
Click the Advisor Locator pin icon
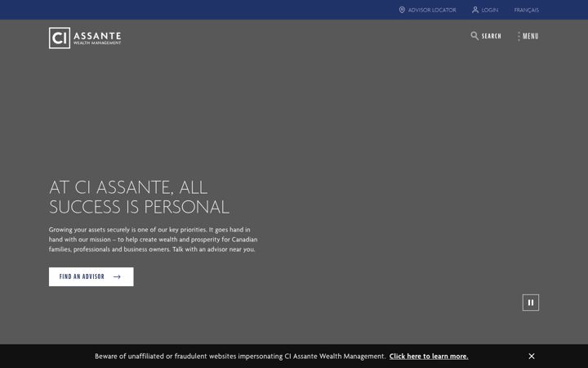tap(402, 10)
